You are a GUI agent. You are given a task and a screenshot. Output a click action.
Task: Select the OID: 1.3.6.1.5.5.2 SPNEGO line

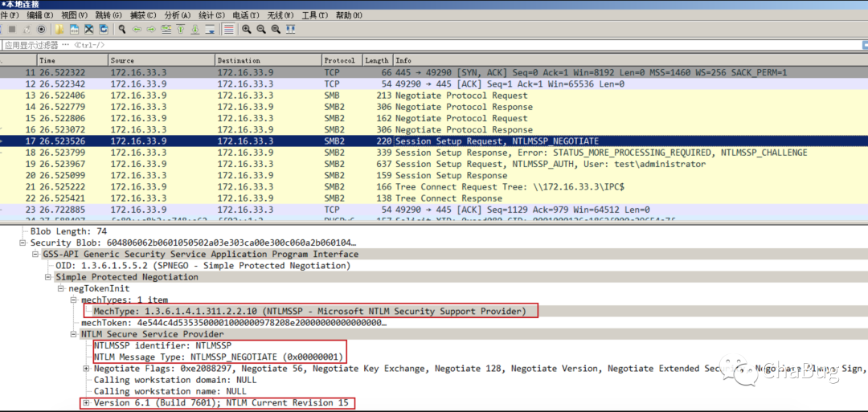pyautogui.click(x=203, y=266)
